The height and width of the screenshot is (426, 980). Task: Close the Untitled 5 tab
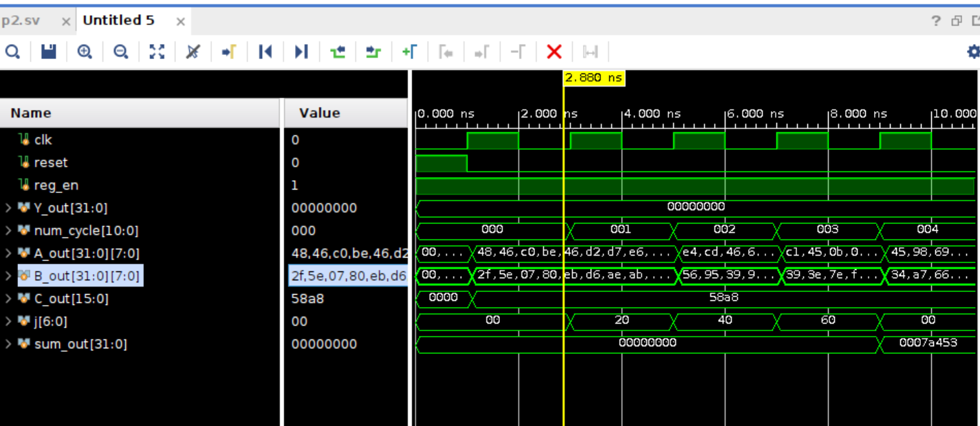click(180, 22)
